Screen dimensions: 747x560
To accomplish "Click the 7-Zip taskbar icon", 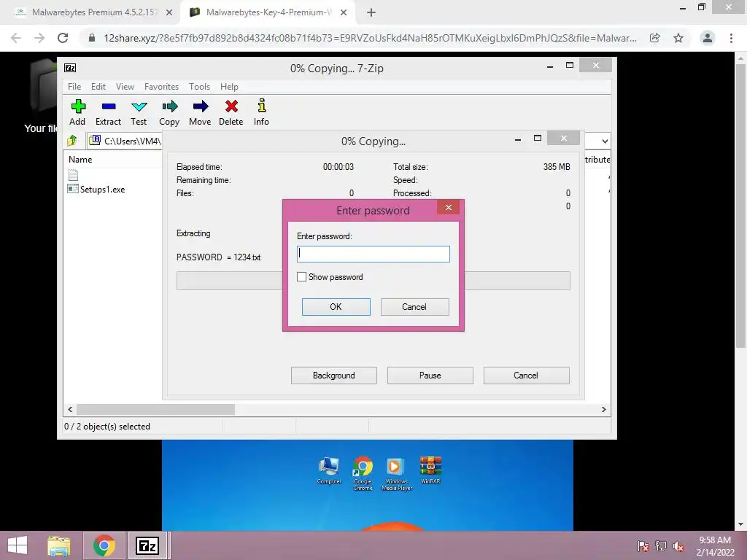I will (147, 545).
